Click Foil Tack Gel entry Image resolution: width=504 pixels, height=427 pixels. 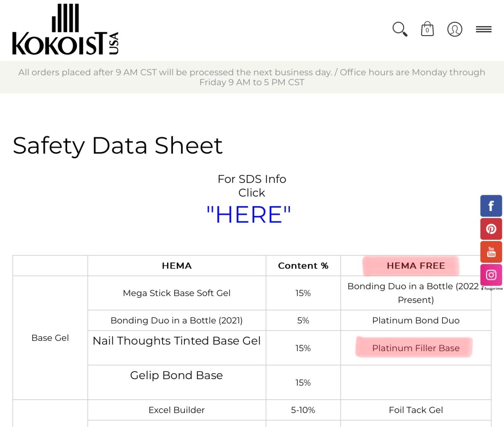(x=415, y=410)
